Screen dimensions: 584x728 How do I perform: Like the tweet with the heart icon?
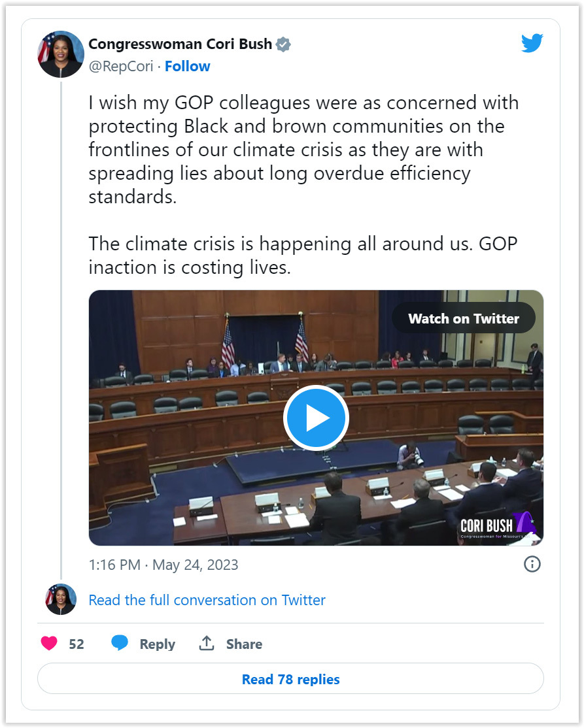[49, 644]
